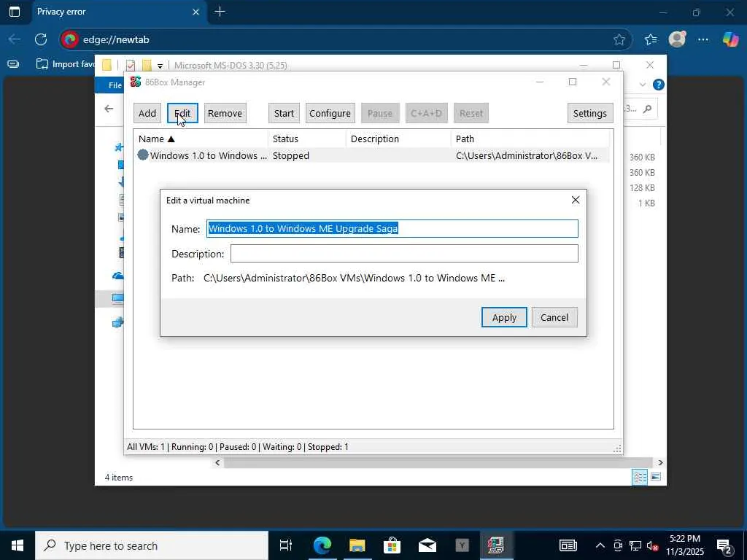Select the Privacy error tab

click(119, 12)
